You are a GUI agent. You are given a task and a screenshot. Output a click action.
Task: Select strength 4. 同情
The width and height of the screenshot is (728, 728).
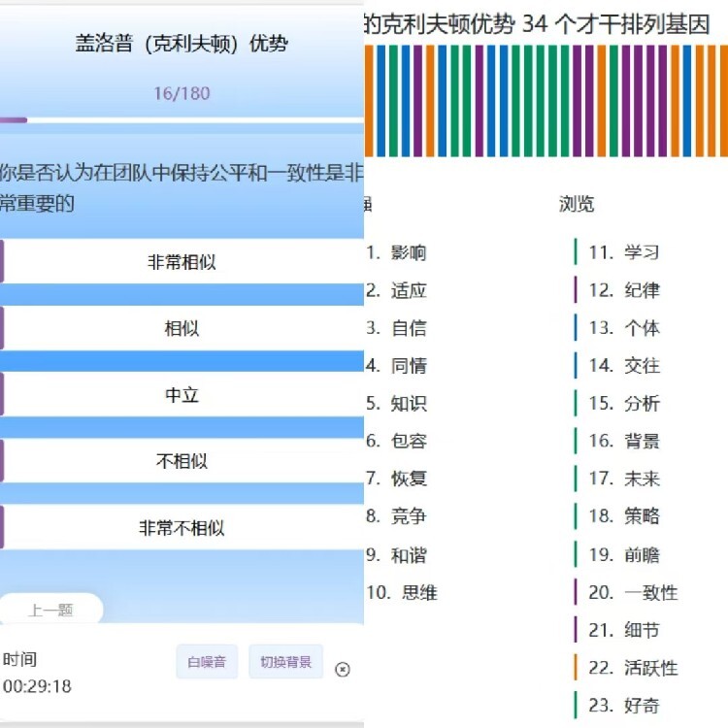pyautogui.click(x=396, y=365)
